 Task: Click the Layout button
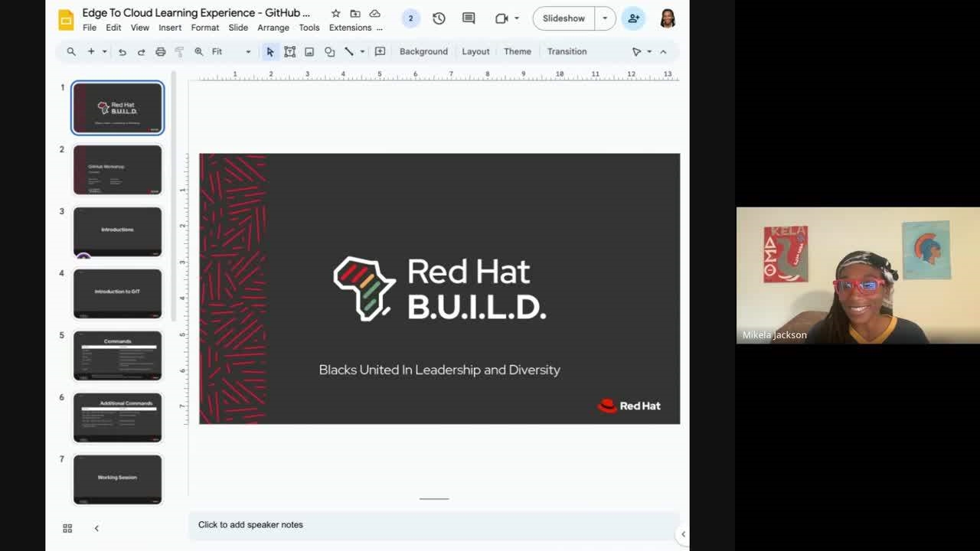tap(475, 51)
